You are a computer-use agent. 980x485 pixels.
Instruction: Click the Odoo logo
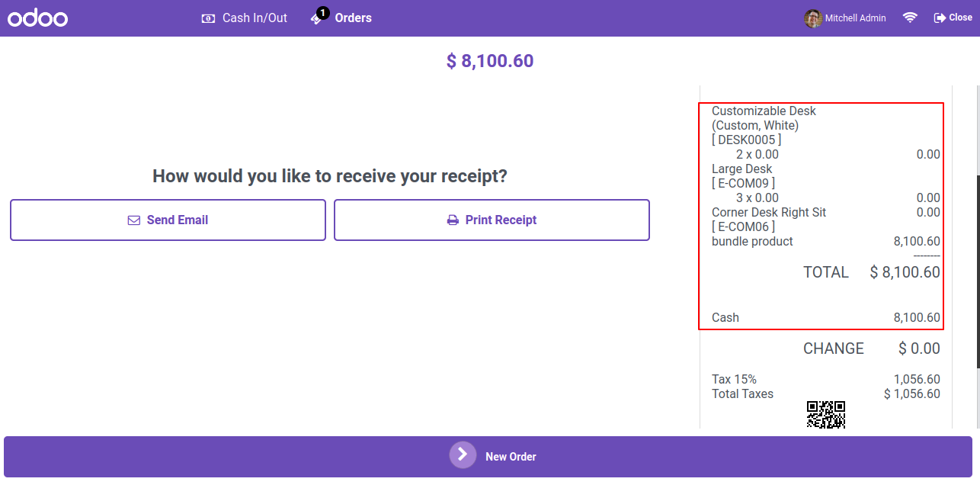coord(38,18)
